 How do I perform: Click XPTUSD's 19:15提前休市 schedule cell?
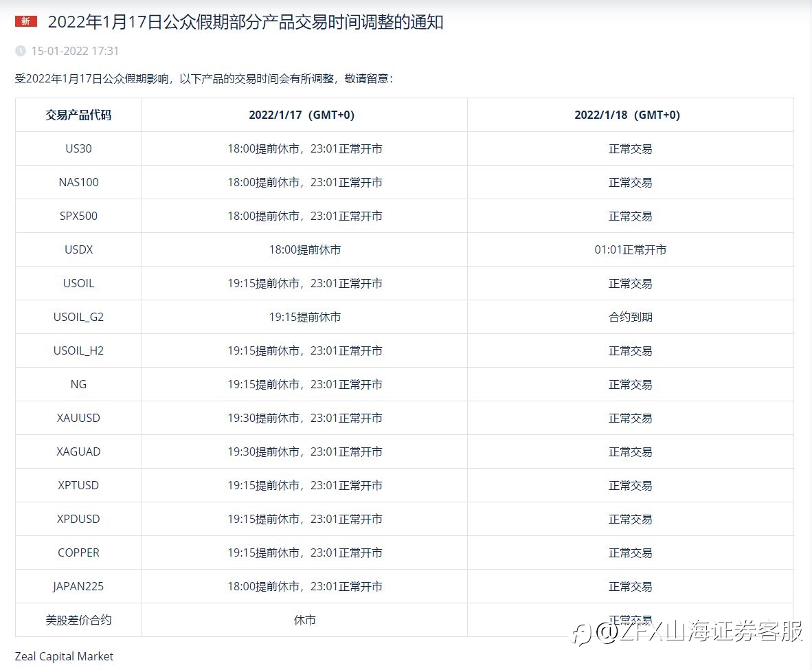(305, 486)
